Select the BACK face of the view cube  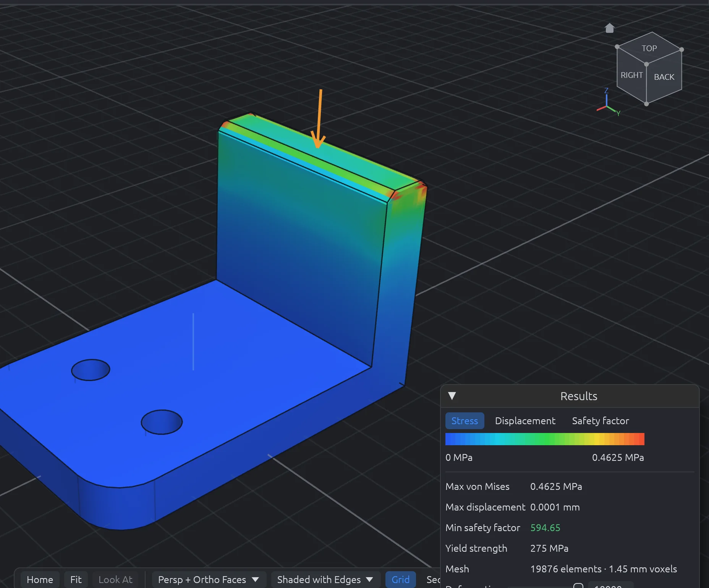pos(664,77)
